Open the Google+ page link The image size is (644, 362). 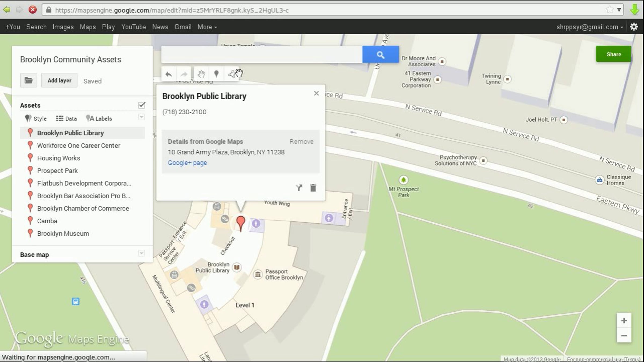[x=187, y=163]
